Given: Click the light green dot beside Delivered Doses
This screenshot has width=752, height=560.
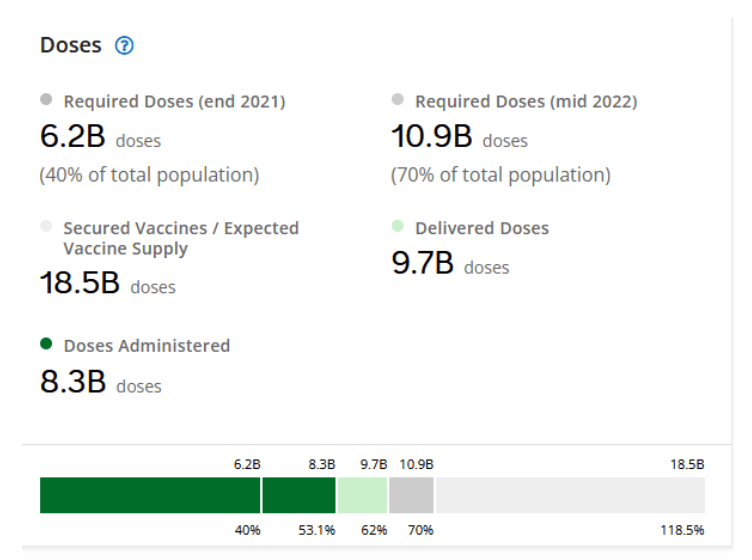Looking at the screenshot, I should click(x=398, y=227).
